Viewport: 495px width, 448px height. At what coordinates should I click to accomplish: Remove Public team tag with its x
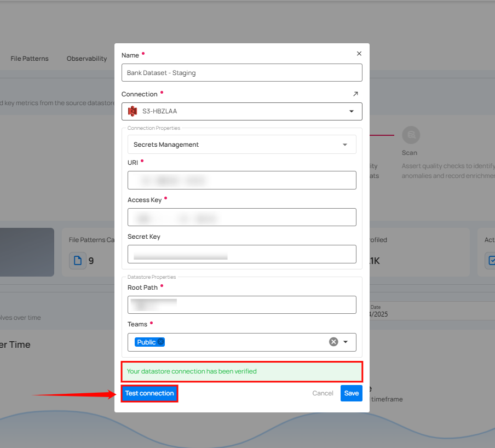coord(160,342)
